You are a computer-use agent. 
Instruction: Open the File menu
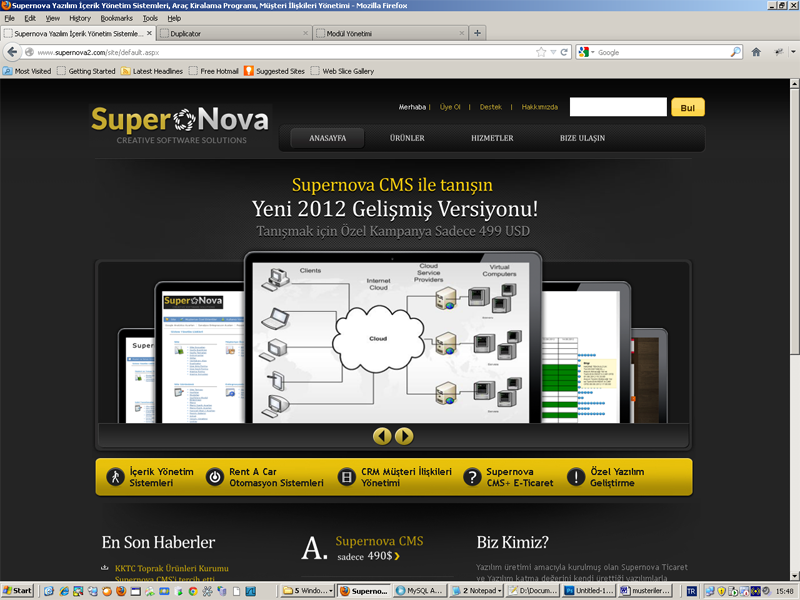click(9, 18)
